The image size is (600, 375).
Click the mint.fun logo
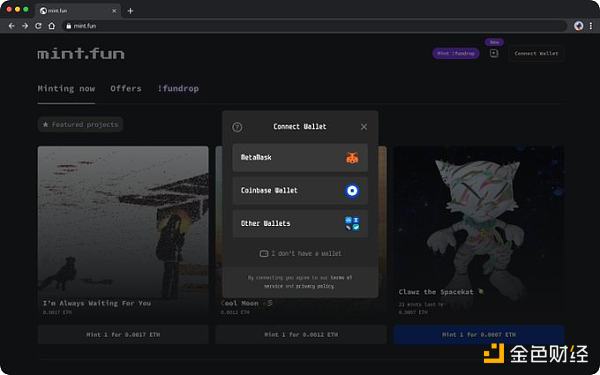pyautogui.click(x=81, y=54)
